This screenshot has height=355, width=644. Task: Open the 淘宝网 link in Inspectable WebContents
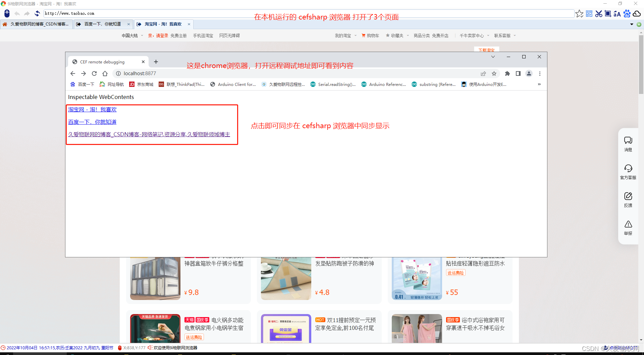click(92, 109)
